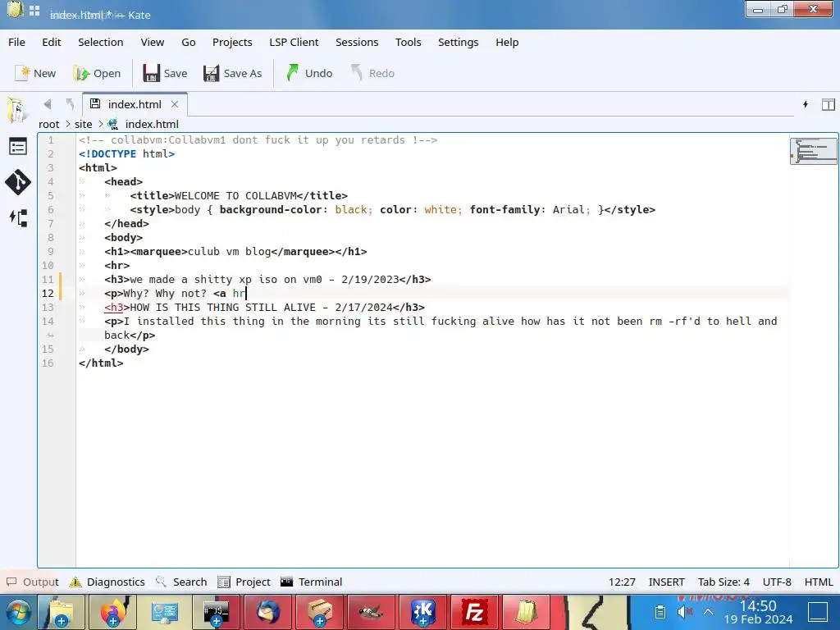Toggle the Project panel

(x=244, y=582)
